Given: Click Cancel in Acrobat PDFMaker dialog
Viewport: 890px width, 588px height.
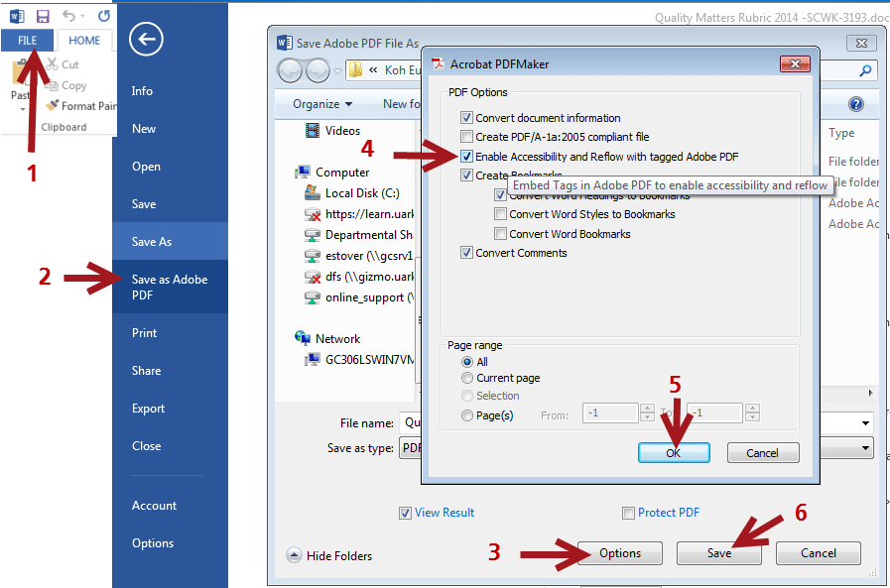Looking at the screenshot, I should (x=763, y=452).
